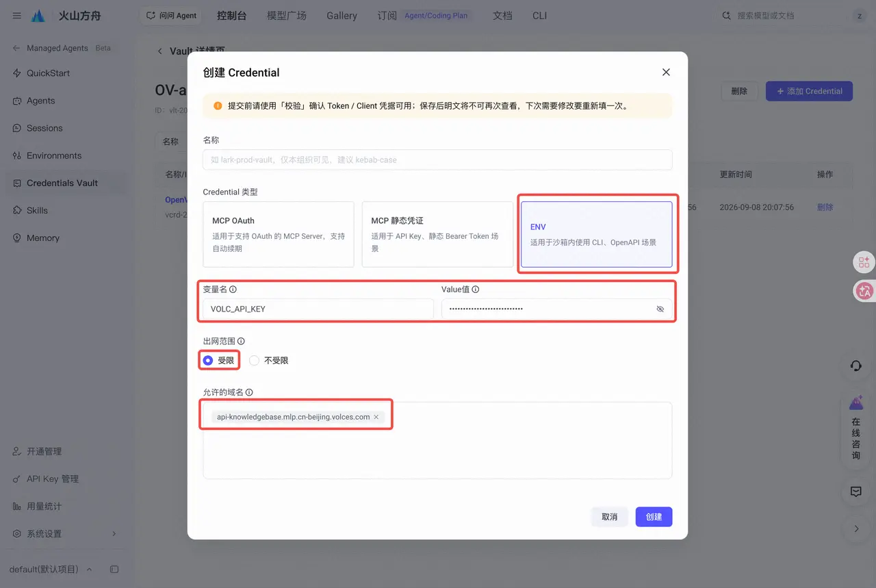
Task: Click the Environments sliders icon
Action: 17,155
